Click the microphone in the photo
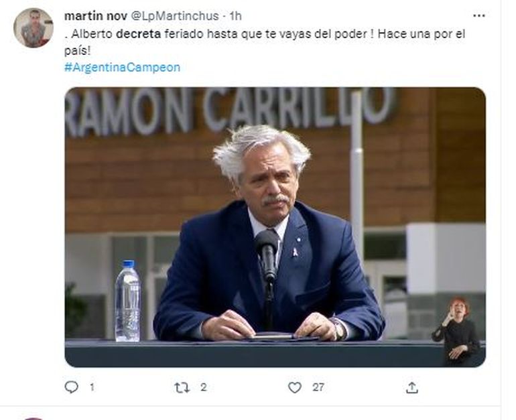 (x=267, y=255)
